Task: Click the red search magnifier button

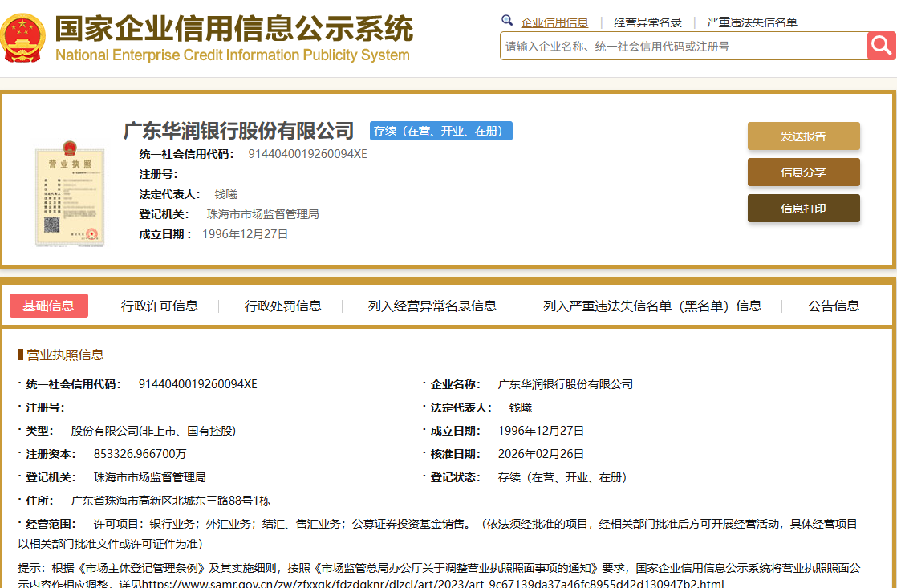Action: coord(881,46)
